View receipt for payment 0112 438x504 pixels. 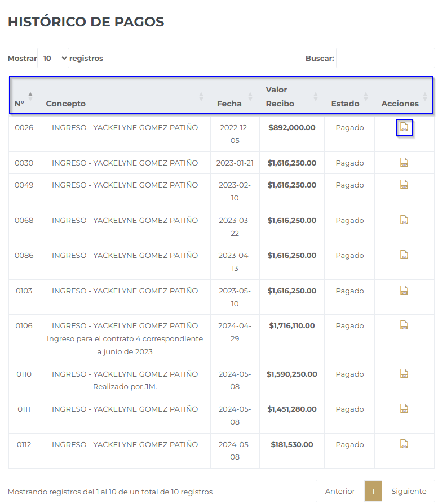point(404,444)
